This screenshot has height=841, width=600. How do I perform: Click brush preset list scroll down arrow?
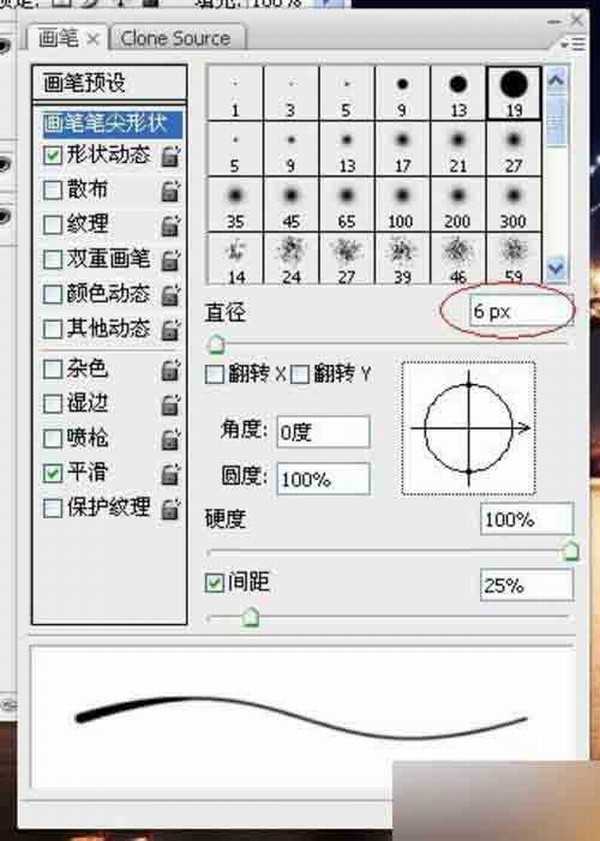coord(557,268)
